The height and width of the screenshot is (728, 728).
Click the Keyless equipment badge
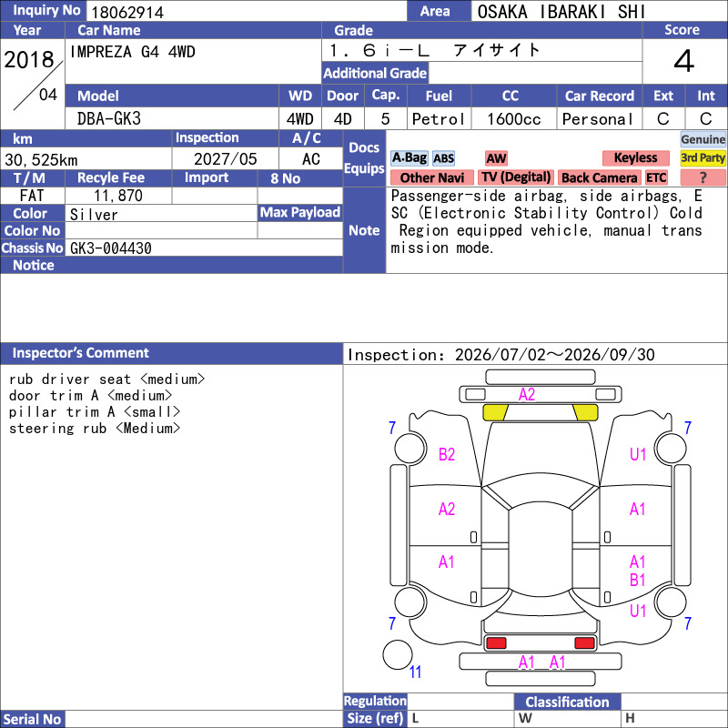coord(635,157)
